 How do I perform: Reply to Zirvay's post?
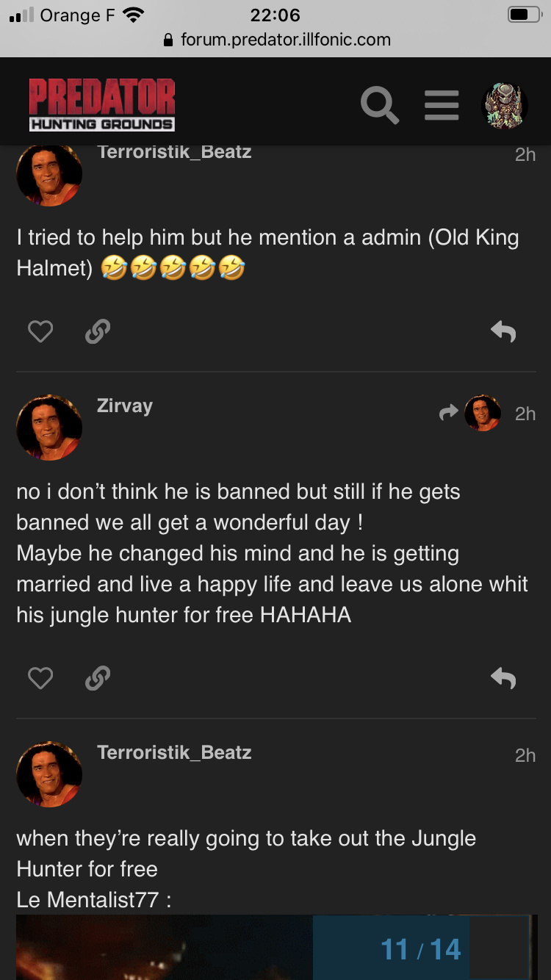coord(503,678)
